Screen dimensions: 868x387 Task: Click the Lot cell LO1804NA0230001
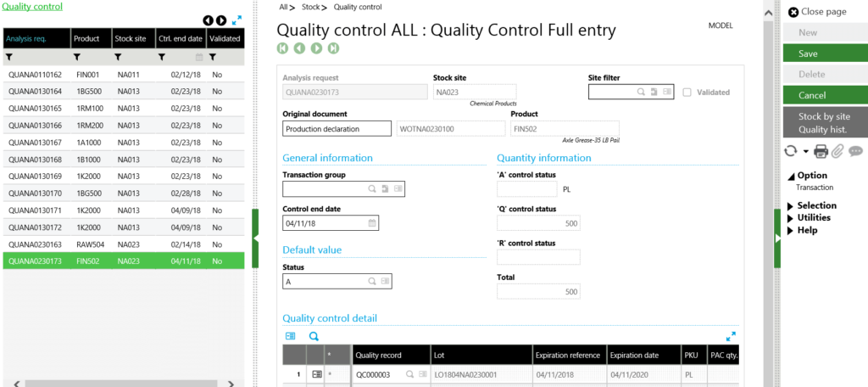tap(481, 375)
